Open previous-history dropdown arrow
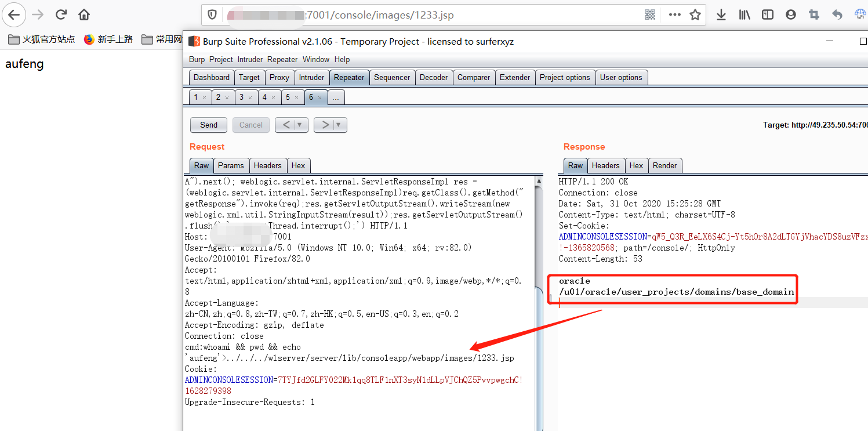Viewport: 868px width, 431px height. pos(301,125)
